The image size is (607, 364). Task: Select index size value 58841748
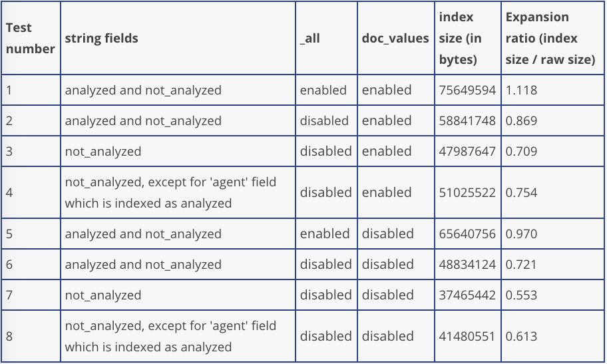pos(467,121)
